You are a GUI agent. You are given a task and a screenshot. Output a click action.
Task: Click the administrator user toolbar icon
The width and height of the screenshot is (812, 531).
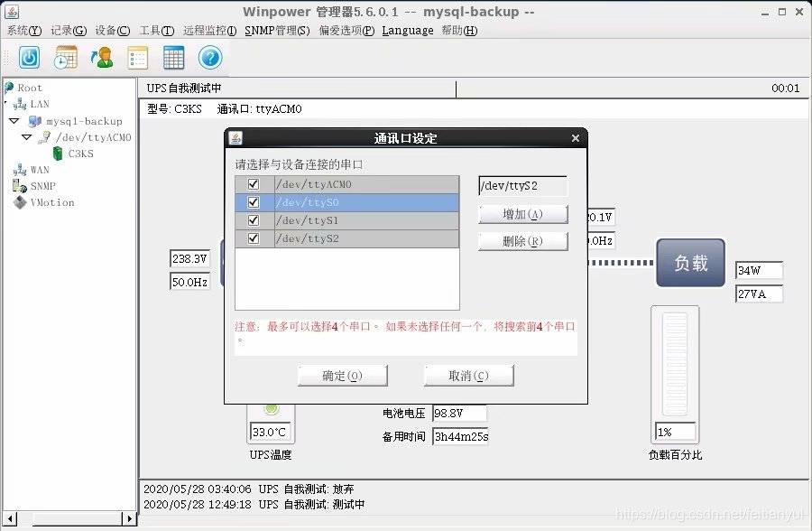coord(101,58)
